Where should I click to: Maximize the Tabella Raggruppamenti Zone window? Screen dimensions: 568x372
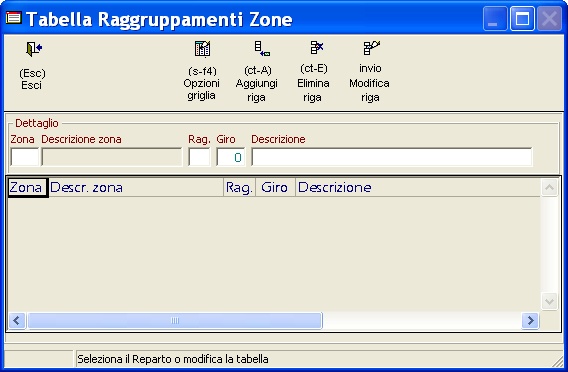click(x=522, y=18)
